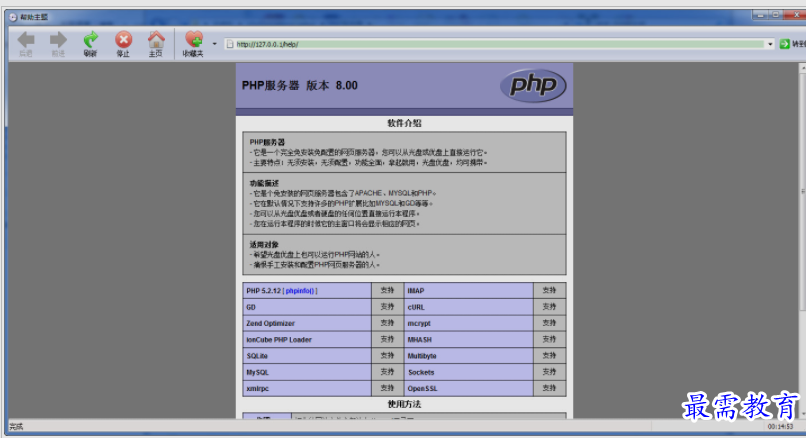Click the '使用方法' section heading
This screenshot has width=806, height=438.
tap(404, 404)
